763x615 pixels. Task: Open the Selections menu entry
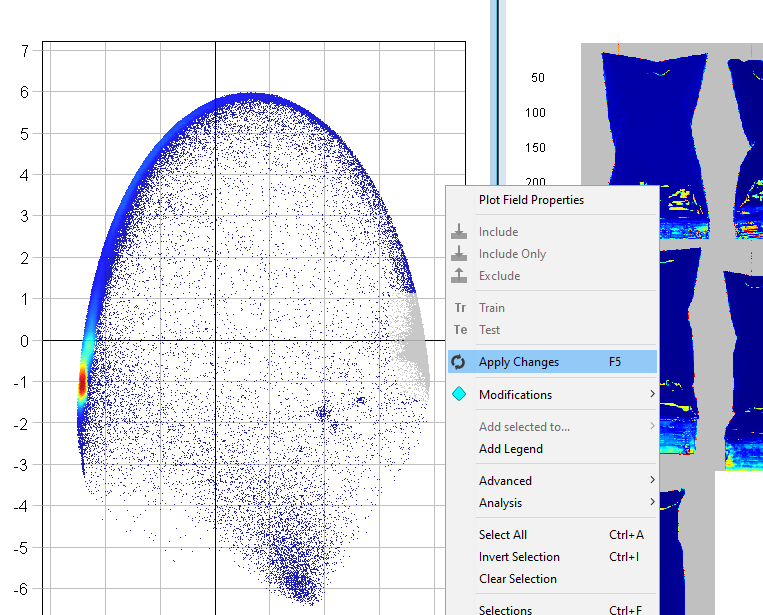point(505,609)
